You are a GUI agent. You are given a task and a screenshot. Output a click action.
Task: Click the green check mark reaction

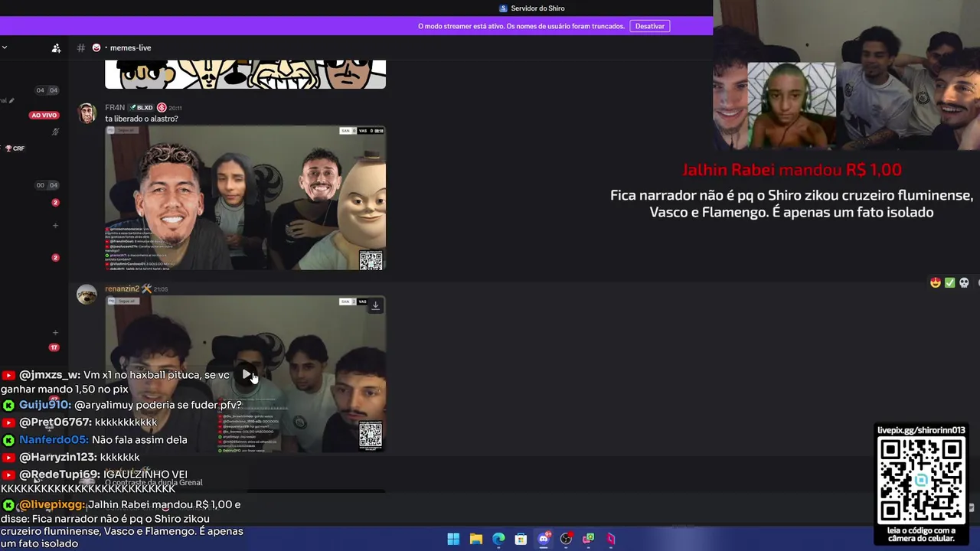(x=949, y=282)
